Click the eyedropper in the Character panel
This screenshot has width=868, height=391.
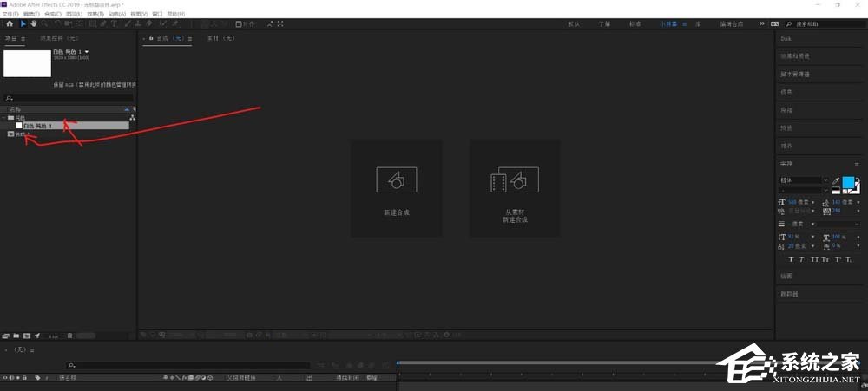pos(836,181)
